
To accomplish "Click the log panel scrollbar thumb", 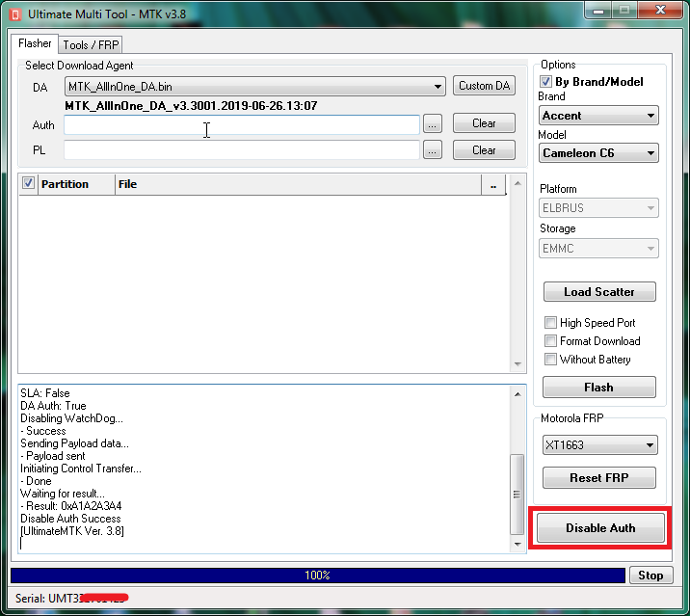I will click(x=517, y=494).
